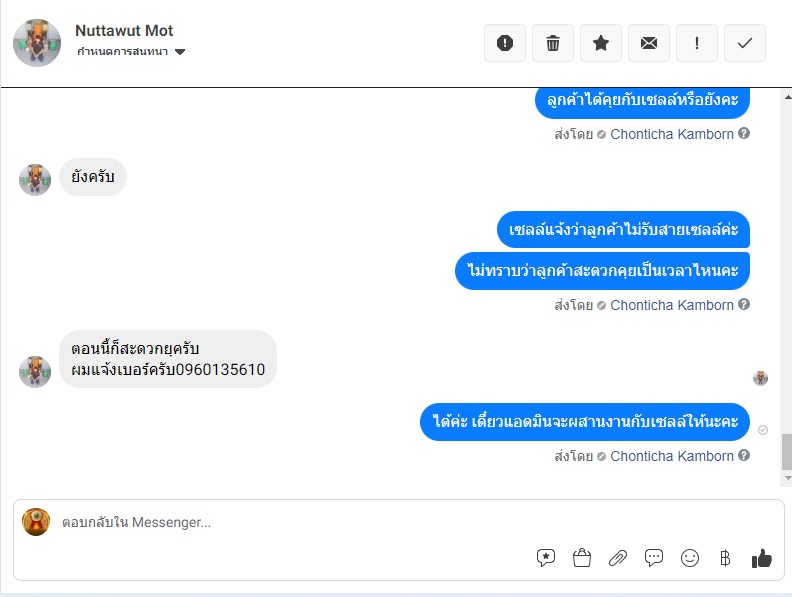The width and height of the screenshot is (792, 597).
Task: Open quick reply chat bubble icon
Action: (x=654, y=558)
